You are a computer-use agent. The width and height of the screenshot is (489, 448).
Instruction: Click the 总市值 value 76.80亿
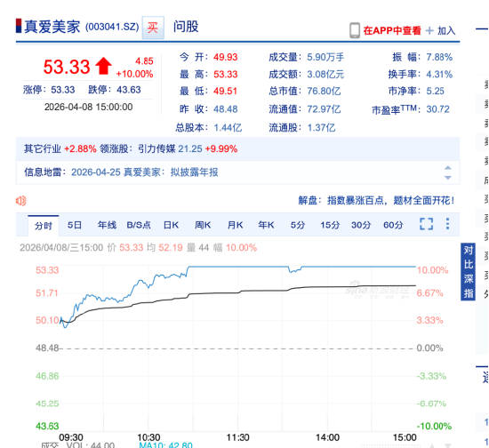click(324, 91)
